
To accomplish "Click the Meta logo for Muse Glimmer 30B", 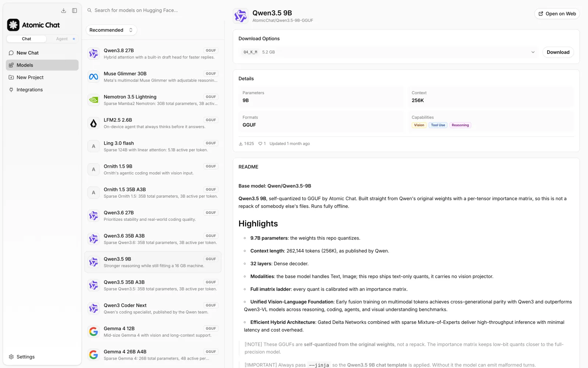I will [x=93, y=77].
